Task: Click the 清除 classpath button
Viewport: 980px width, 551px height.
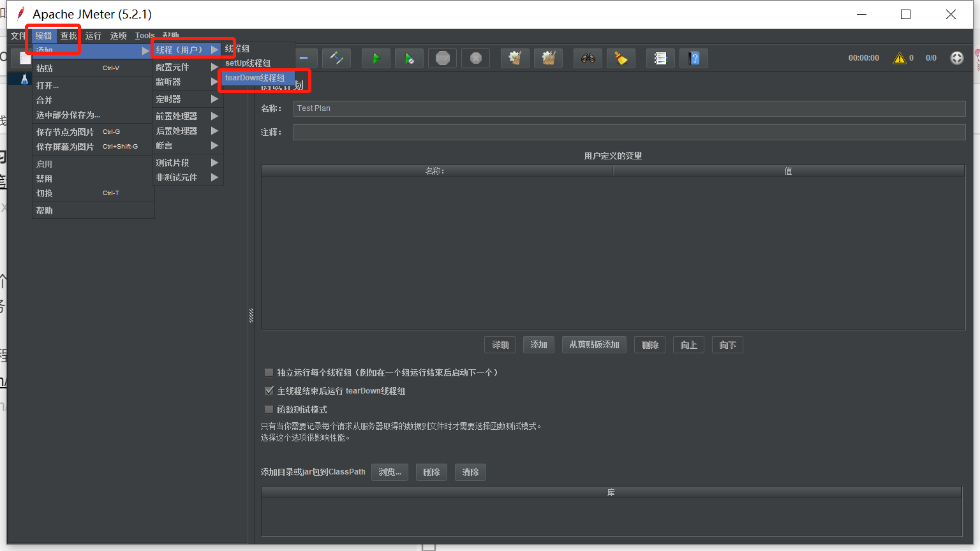Action: [x=471, y=472]
